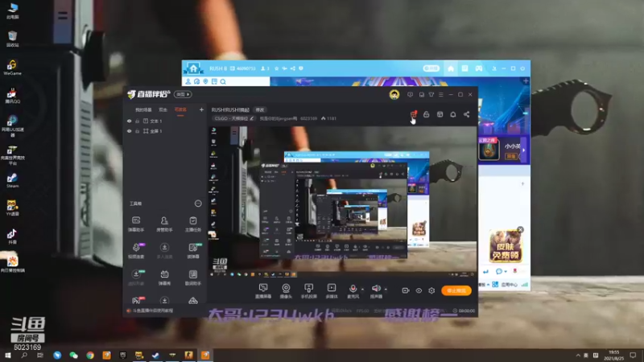The width and height of the screenshot is (644, 362).
Task: Click the search icon in blue window toolbar
Action: pos(223,82)
